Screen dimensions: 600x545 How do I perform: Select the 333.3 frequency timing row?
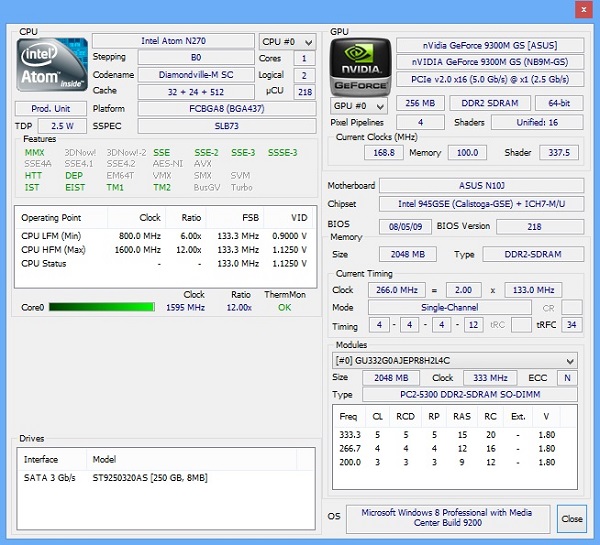(455, 435)
